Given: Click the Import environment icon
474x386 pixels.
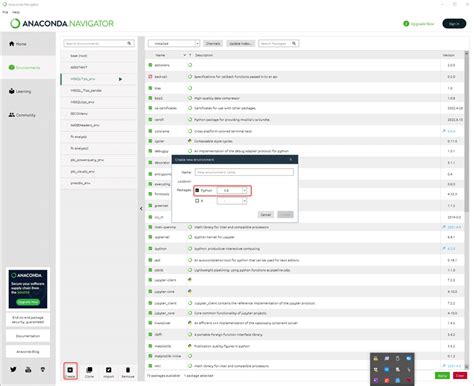Looking at the screenshot, I should point(109,370).
